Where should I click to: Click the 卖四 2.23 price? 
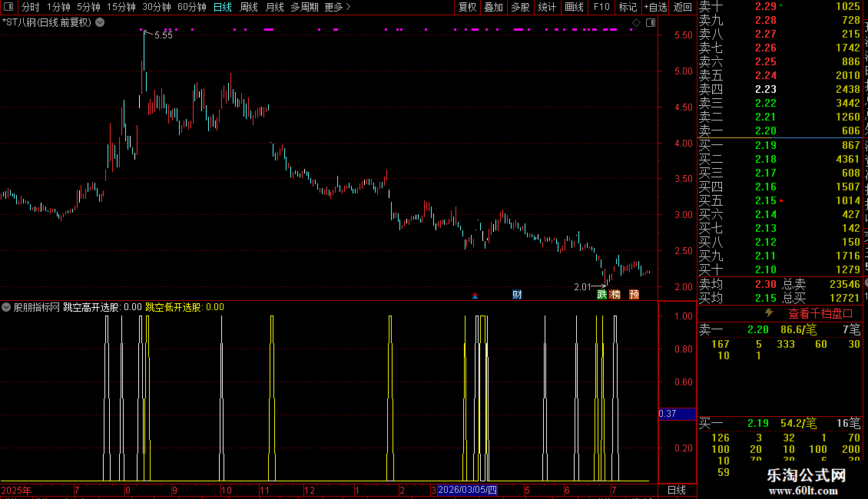(x=766, y=89)
